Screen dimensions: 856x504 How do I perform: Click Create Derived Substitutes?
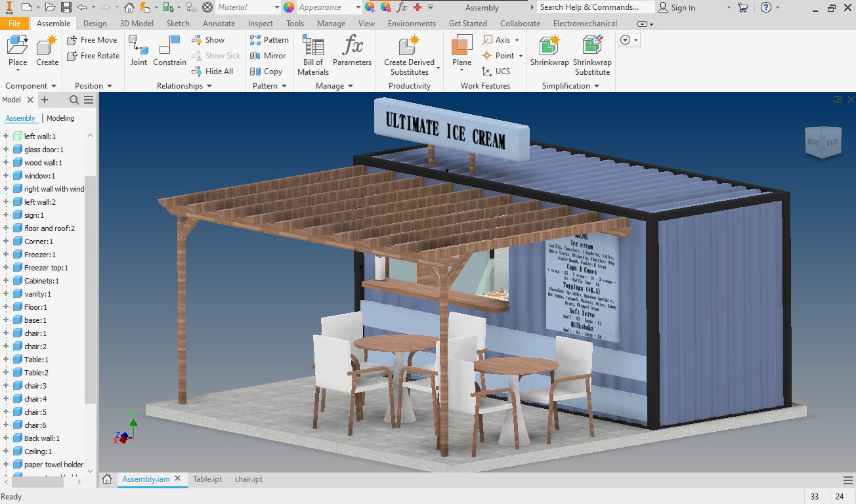pyautogui.click(x=410, y=55)
